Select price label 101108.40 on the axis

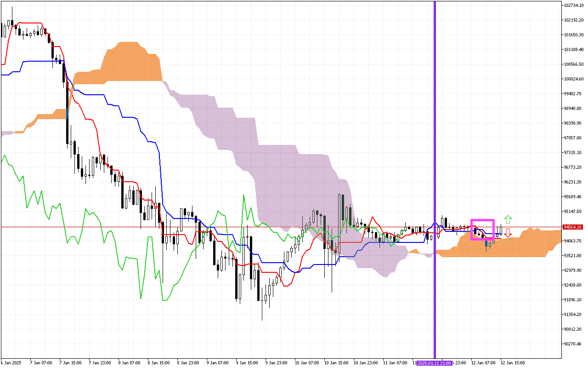point(573,50)
